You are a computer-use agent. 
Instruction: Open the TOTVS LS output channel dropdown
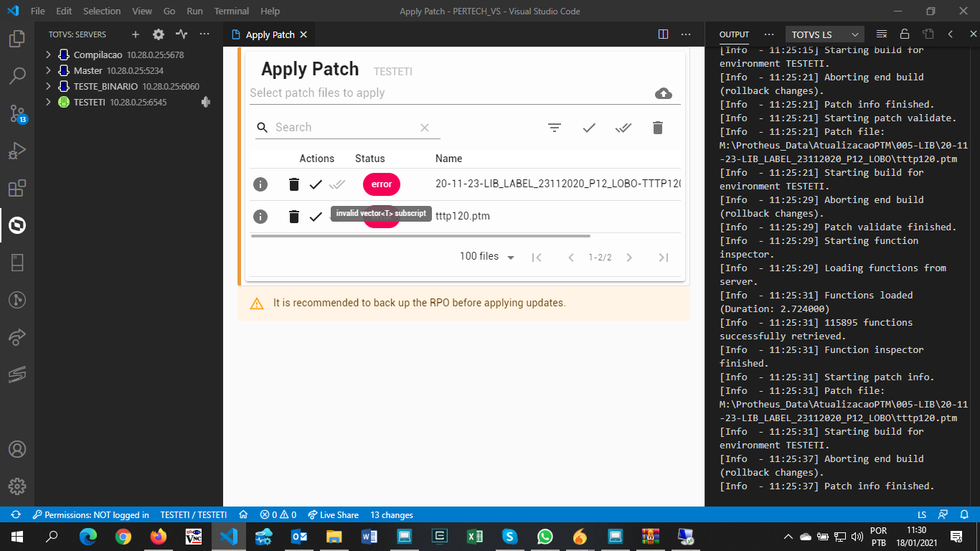point(825,34)
